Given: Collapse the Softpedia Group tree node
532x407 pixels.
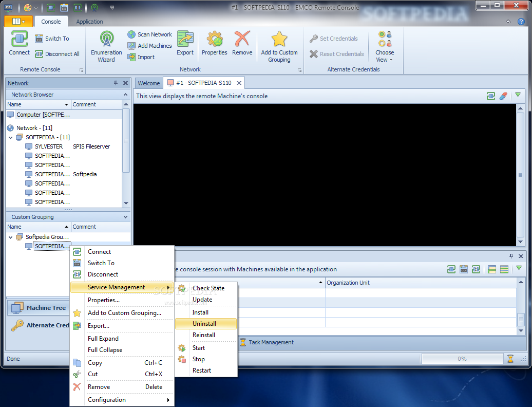Looking at the screenshot, I should coord(10,237).
